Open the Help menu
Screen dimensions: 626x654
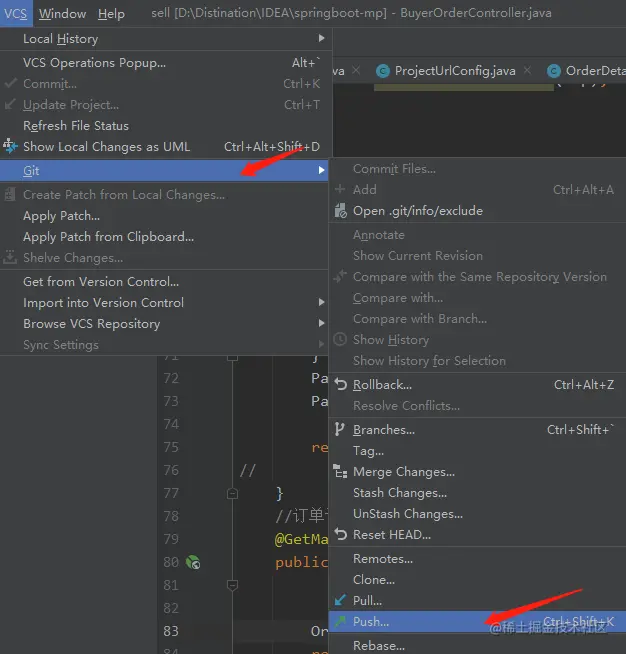tap(111, 13)
